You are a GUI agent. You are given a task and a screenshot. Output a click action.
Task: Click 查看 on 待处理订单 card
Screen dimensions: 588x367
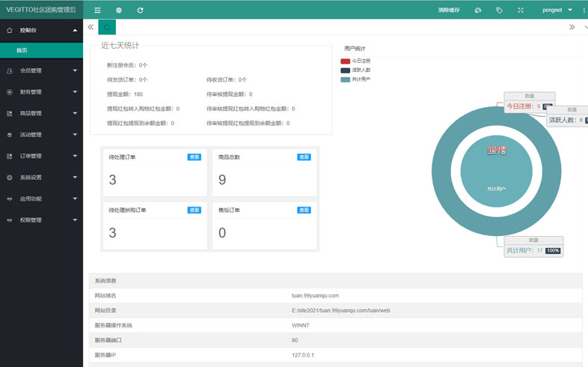click(x=195, y=157)
